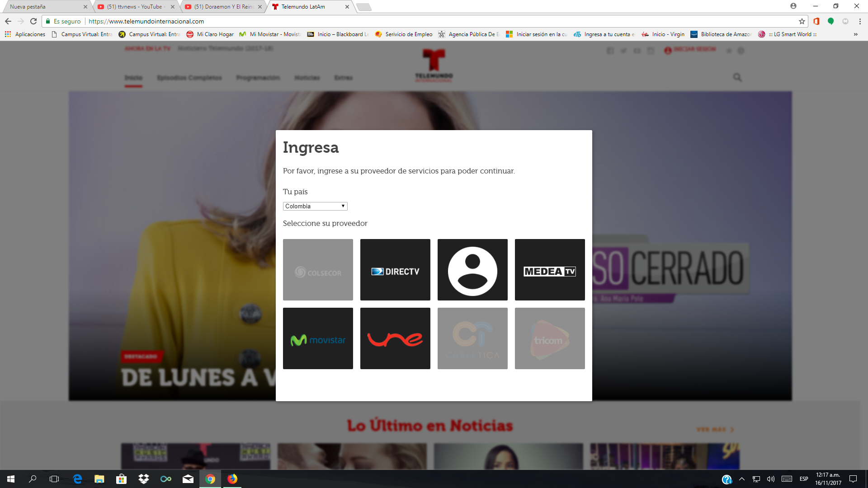Choose the Movistar provider tile
868x488 pixels.
[x=318, y=338]
